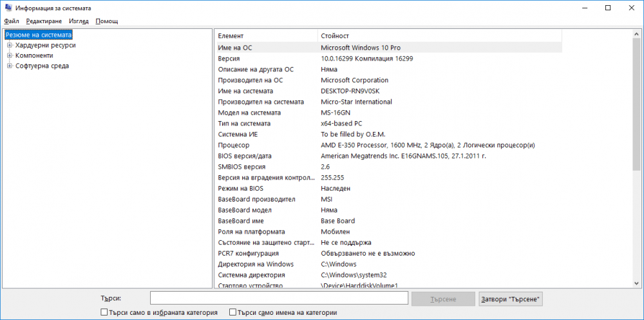Enable Търси само в избраната категория

point(104,313)
